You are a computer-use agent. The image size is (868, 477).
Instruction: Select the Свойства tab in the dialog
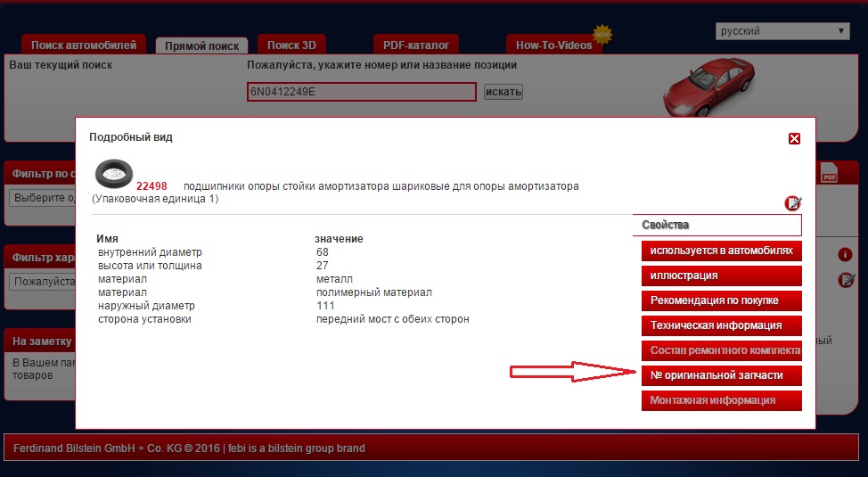(x=717, y=225)
